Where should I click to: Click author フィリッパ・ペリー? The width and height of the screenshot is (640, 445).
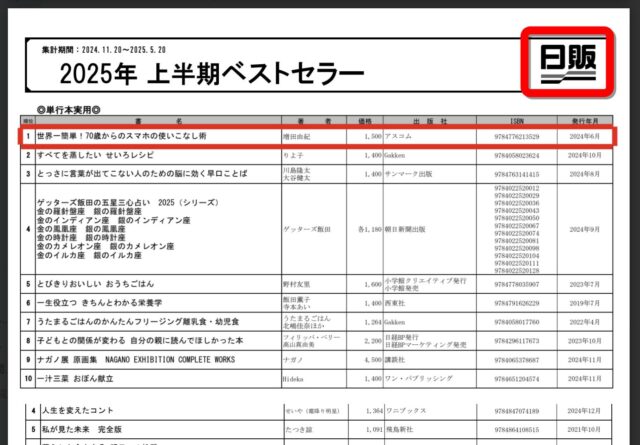(311, 337)
